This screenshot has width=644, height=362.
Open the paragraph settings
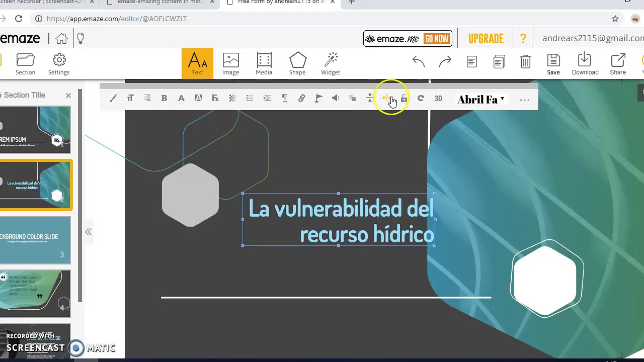pyautogui.click(x=284, y=99)
